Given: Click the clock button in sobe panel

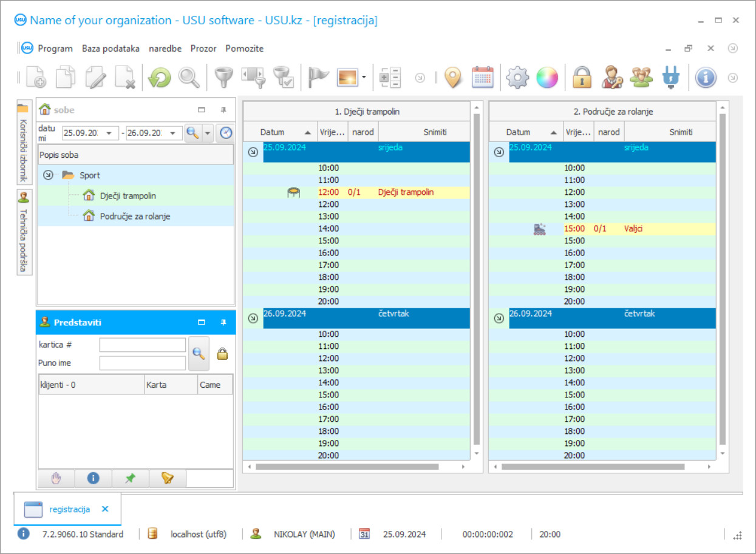Looking at the screenshot, I should click(x=226, y=133).
